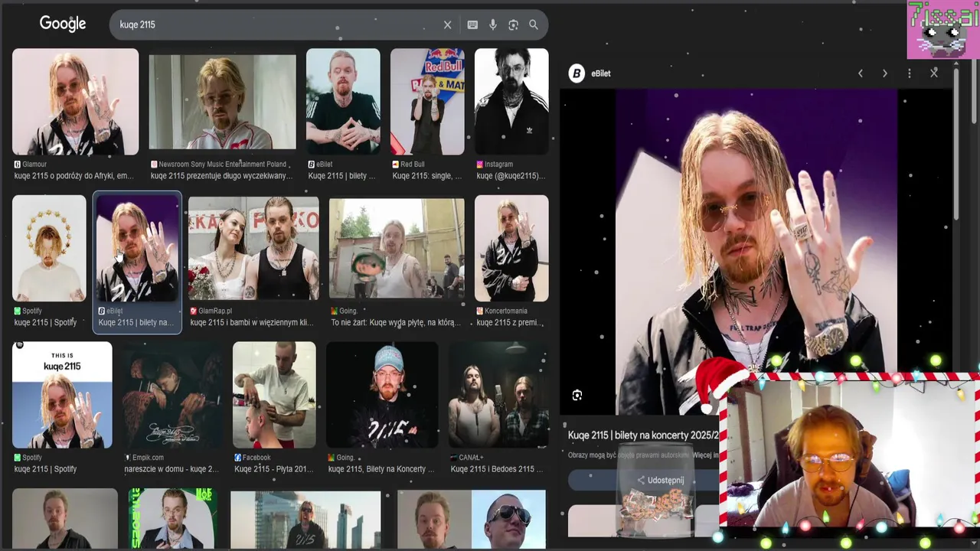
Task: Open Spotify halo portrait thumbnail
Action: (49, 248)
